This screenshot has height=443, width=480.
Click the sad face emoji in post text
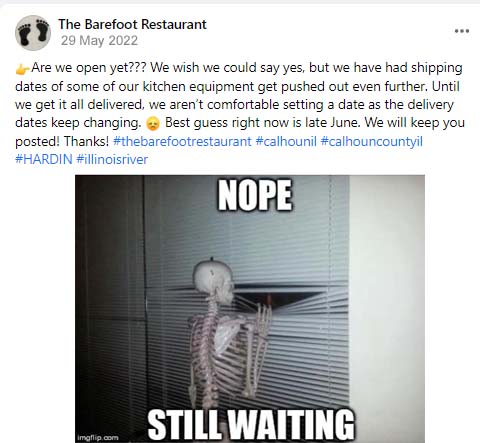click(153, 124)
